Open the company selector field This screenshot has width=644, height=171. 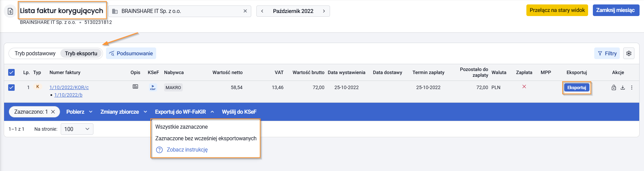pyautogui.click(x=180, y=11)
